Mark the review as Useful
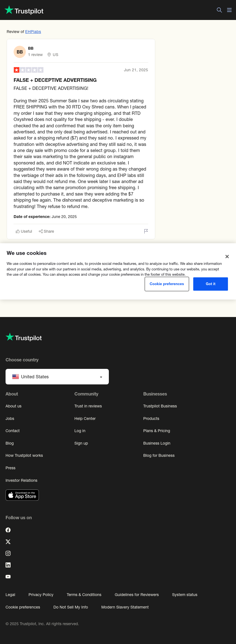The height and width of the screenshot is (644, 236). [24, 231]
